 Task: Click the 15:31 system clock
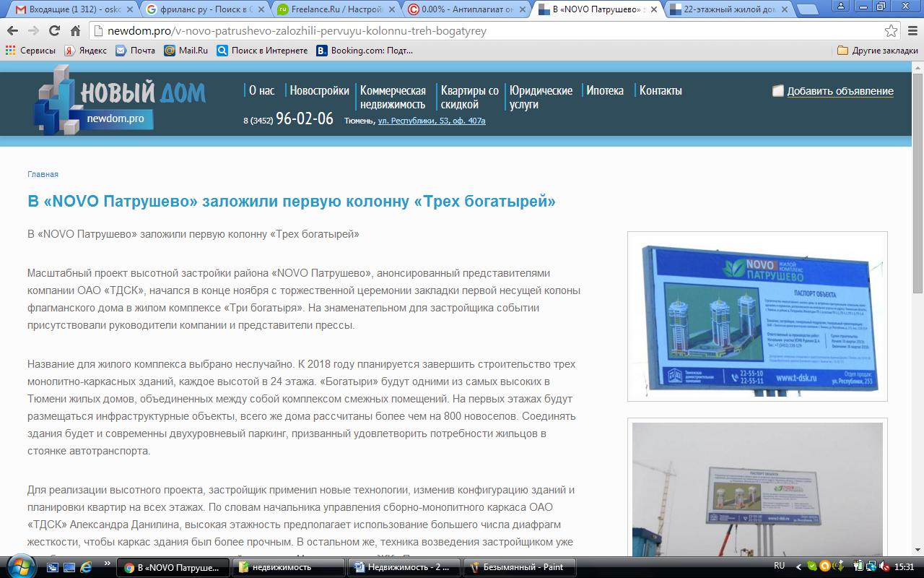(904, 567)
